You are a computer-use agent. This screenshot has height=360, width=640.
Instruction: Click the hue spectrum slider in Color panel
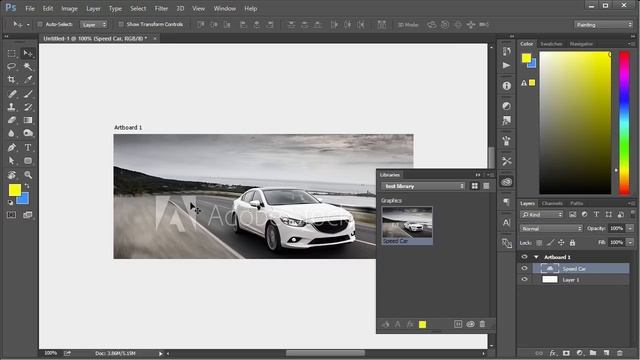pos(624,122)
